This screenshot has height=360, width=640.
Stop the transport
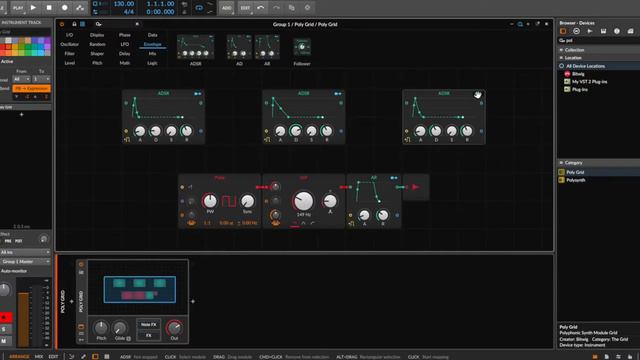pos(49,7)
